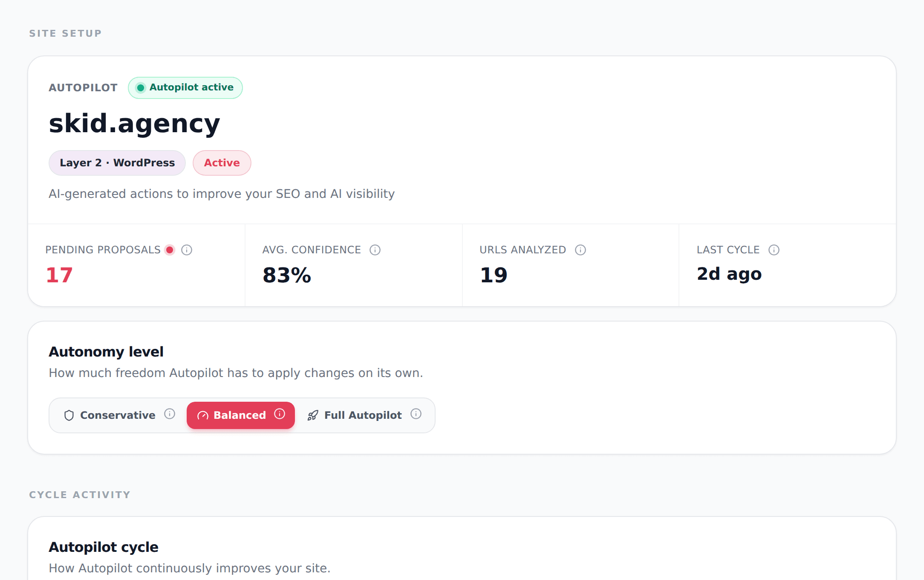This screenshot has width=924, height=580.
Task: Select Conservative autonomy level
Action: click(118, 415)
